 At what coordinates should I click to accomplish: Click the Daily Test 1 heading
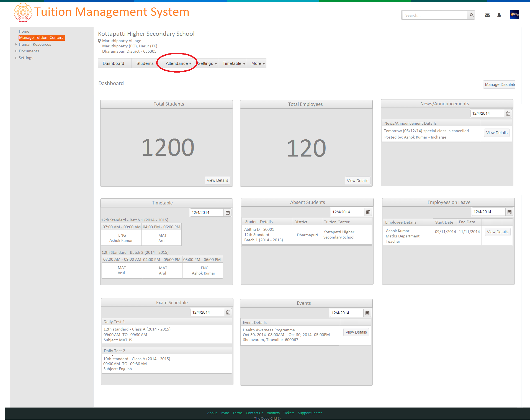[x=114, y=322]
